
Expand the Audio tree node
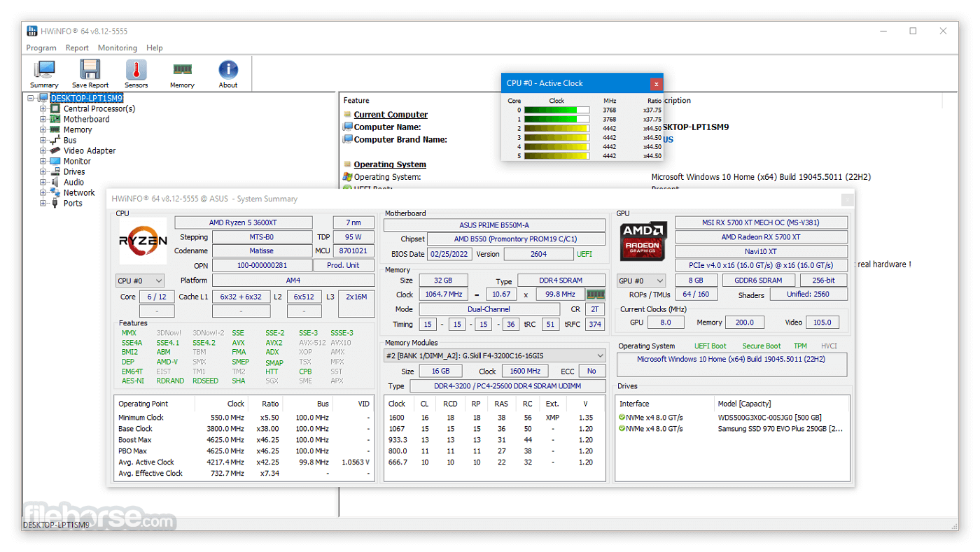click(43, 182)
